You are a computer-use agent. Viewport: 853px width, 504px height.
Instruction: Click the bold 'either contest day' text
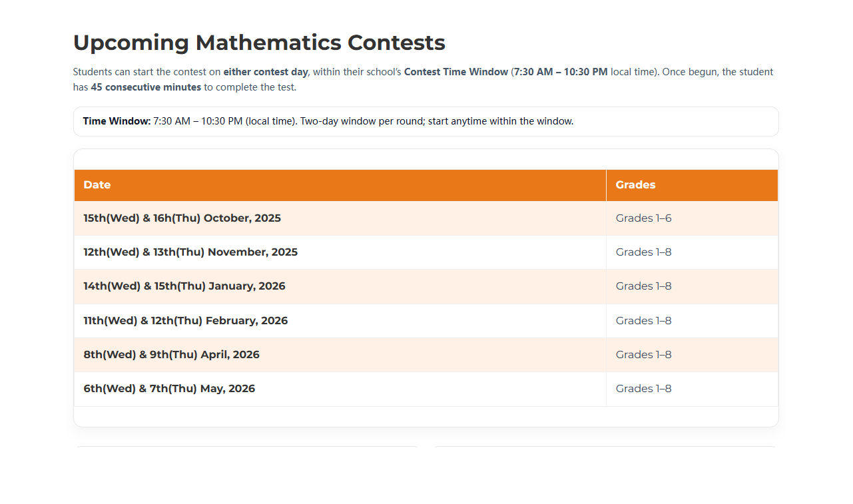coord(265,72)
